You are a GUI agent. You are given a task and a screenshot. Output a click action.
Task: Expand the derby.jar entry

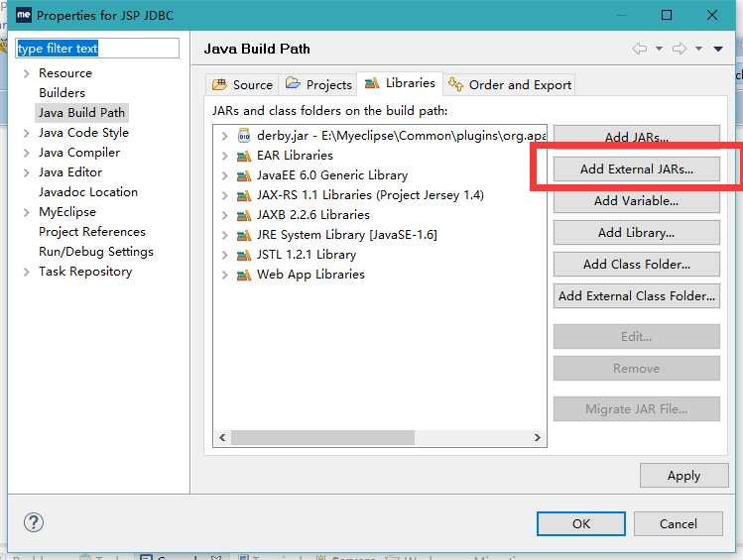pos(224,136)
